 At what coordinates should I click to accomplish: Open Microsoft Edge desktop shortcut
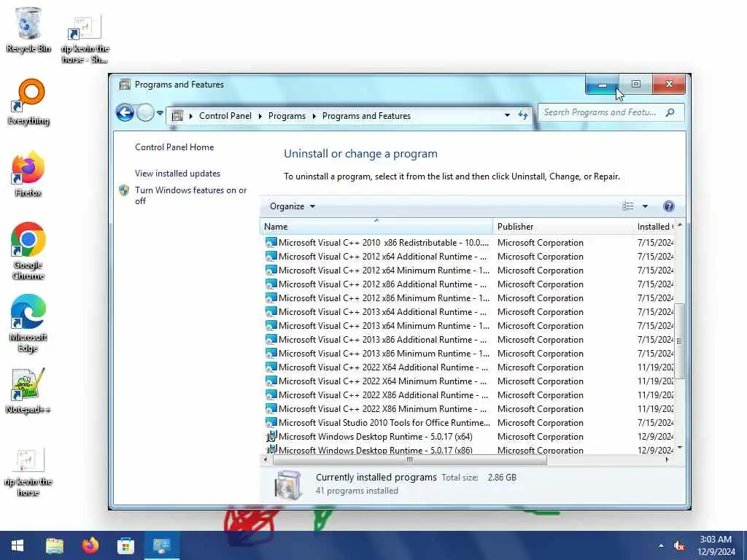pos(28,324)
